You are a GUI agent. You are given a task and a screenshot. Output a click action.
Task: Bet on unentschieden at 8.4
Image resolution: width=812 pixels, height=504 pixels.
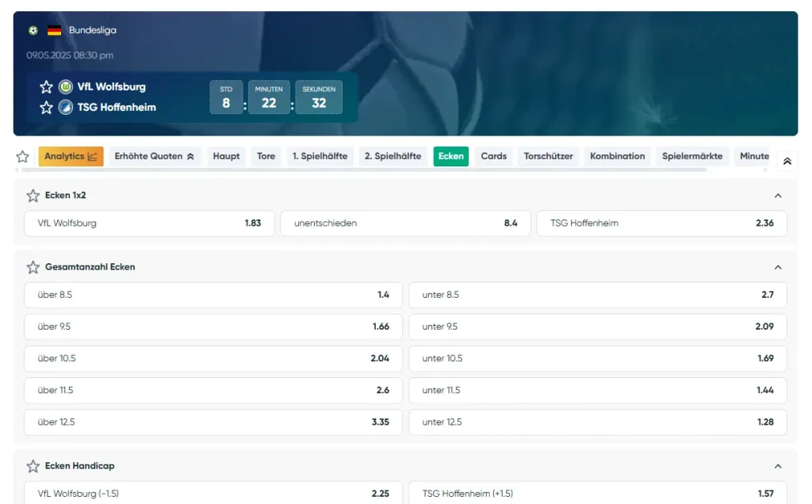click(x=405, y=223)
